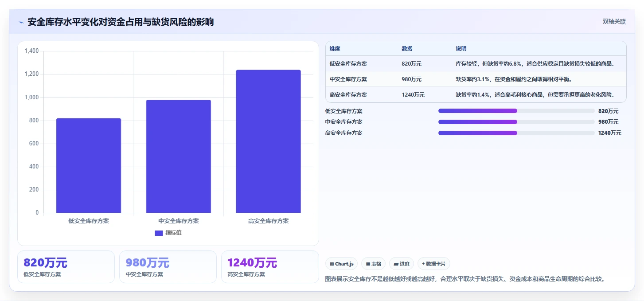
Task: Click the 1240万元 cell in the table
Action: [413, 95]
